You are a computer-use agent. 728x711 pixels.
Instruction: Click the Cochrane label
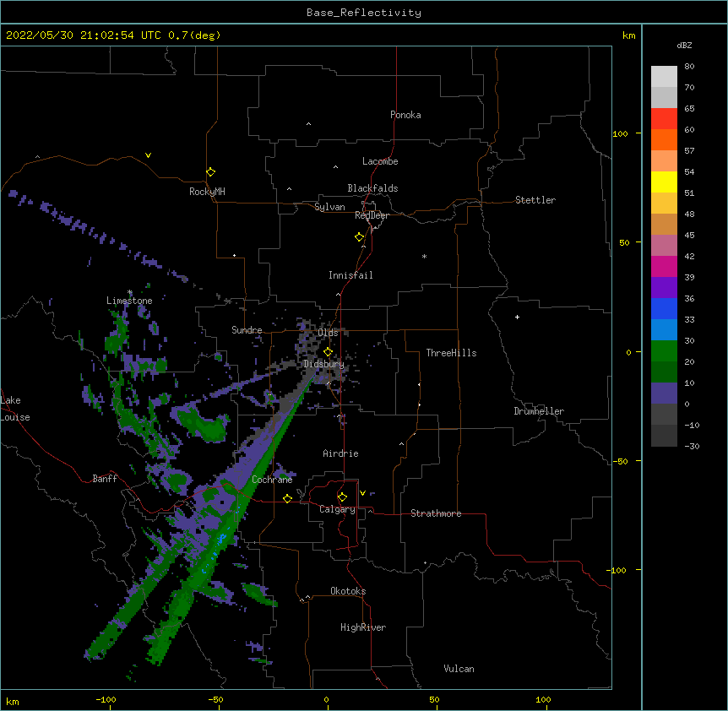tap(272, 480)
